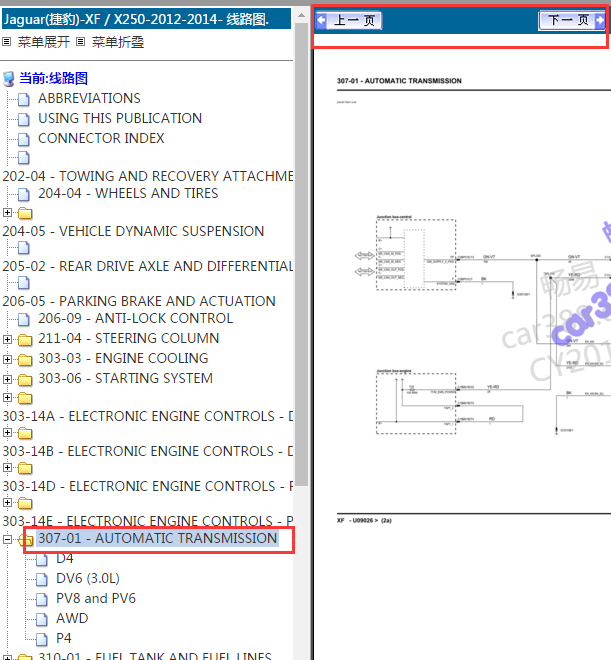Open USING THIS PUBLICATION page
611x660 pixels.
pyautogui.click(x=120, y=118)
